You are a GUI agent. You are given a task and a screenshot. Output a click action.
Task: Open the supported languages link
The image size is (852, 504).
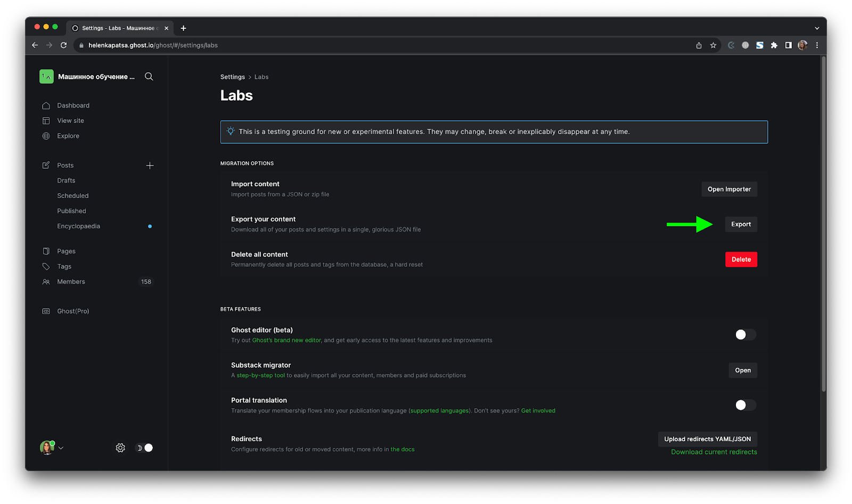click(440, 411)
